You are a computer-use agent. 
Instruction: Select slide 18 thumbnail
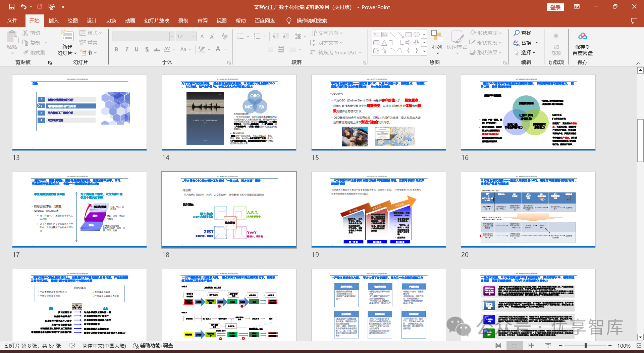229,210
